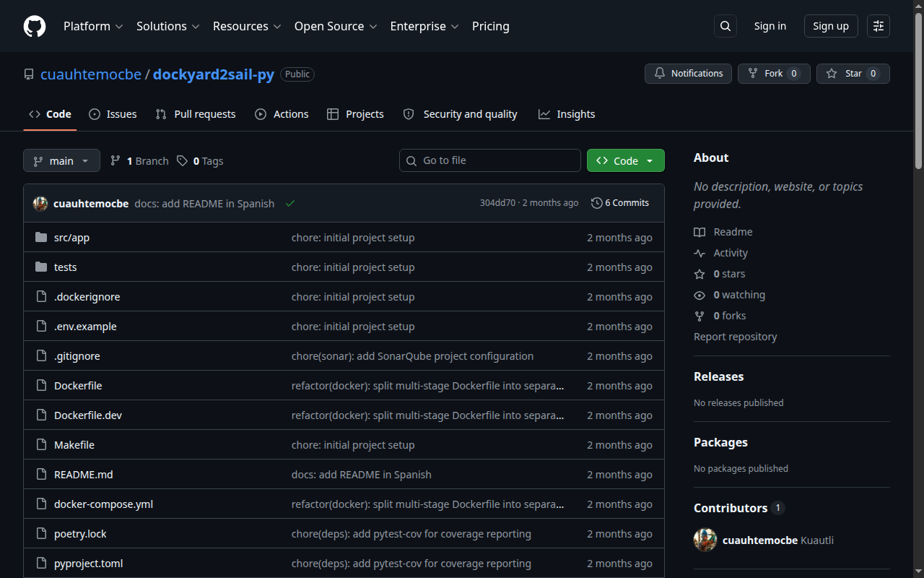Click the Sign in link
Viewport: 924px width, 578px height.
tap(770, 26)
